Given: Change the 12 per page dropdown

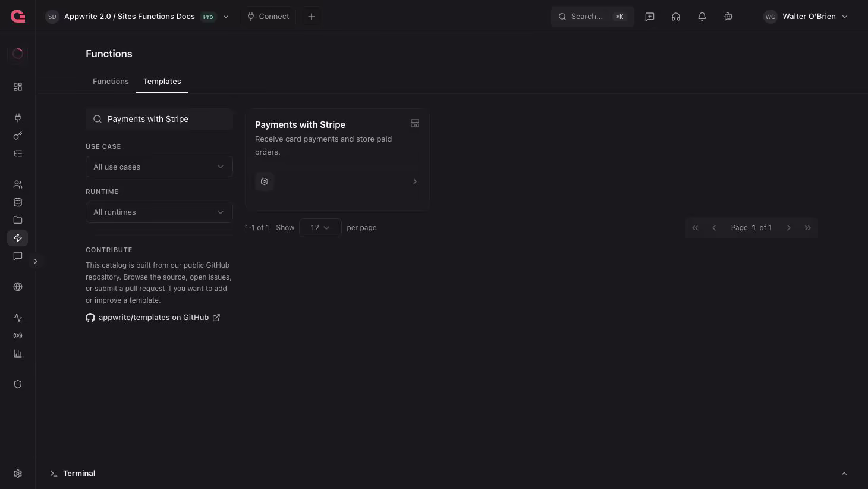Looking at the screenshot, I should pos(320,228).
